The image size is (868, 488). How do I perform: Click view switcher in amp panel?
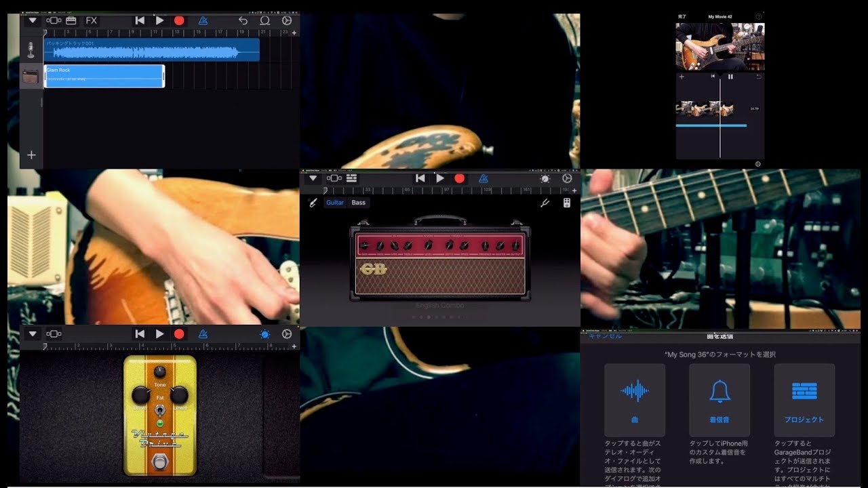tap(334, 178)
